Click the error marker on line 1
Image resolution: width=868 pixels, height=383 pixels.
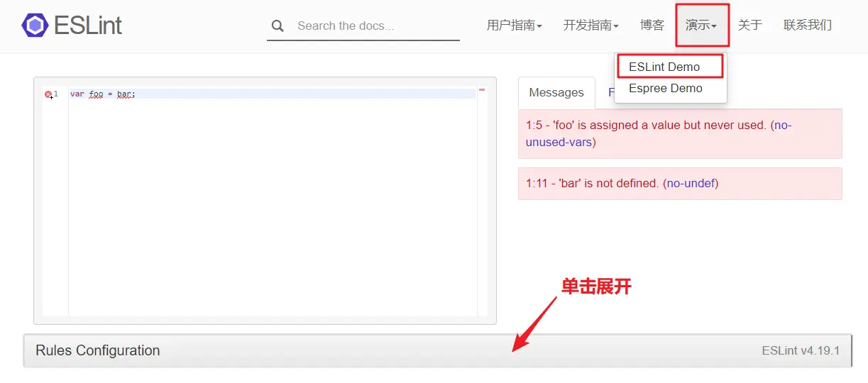48,94
